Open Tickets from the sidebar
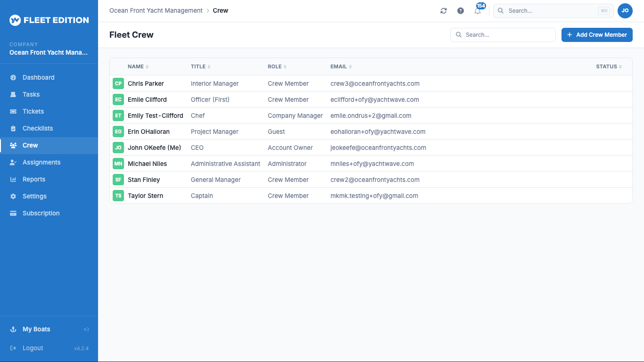The image size is (644, 362). 49,111
